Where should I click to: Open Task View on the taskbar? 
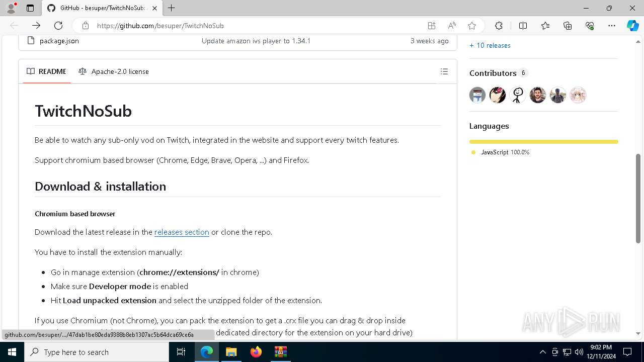(x=181, y=352)
